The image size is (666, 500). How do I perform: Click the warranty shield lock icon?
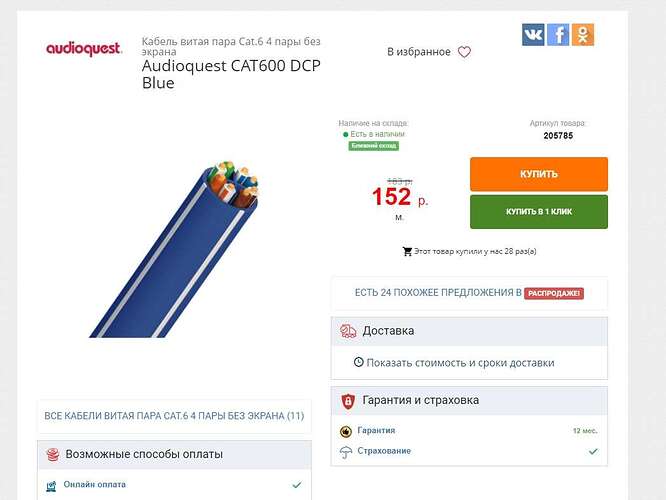(348, 401)
